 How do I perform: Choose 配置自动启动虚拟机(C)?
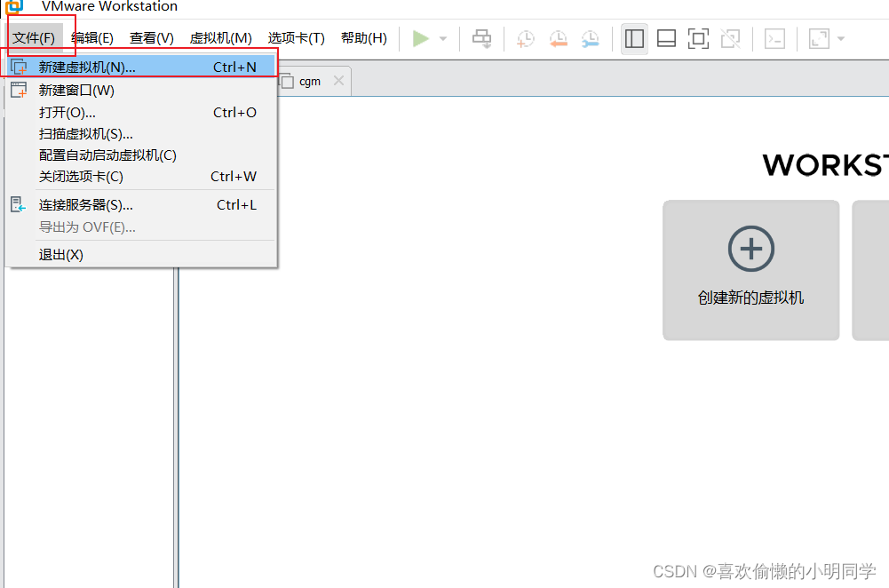pyautogui.click(x=140, y=155)
